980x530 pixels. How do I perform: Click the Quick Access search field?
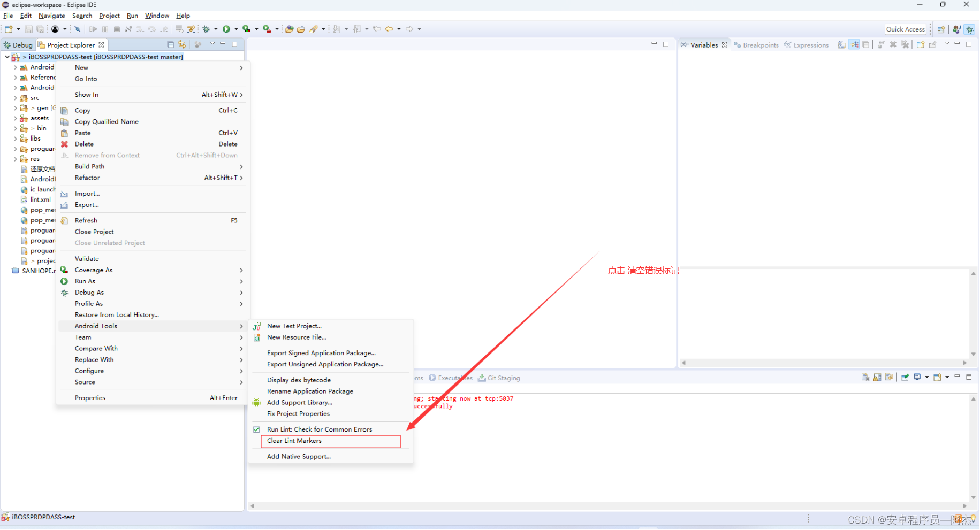(906, 29)
